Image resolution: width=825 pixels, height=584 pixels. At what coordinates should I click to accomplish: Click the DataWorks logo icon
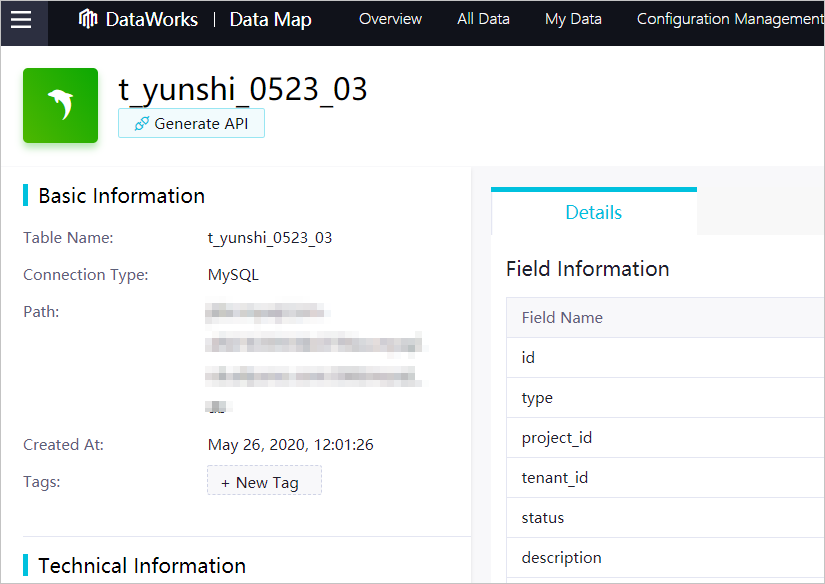click(88, 19)
